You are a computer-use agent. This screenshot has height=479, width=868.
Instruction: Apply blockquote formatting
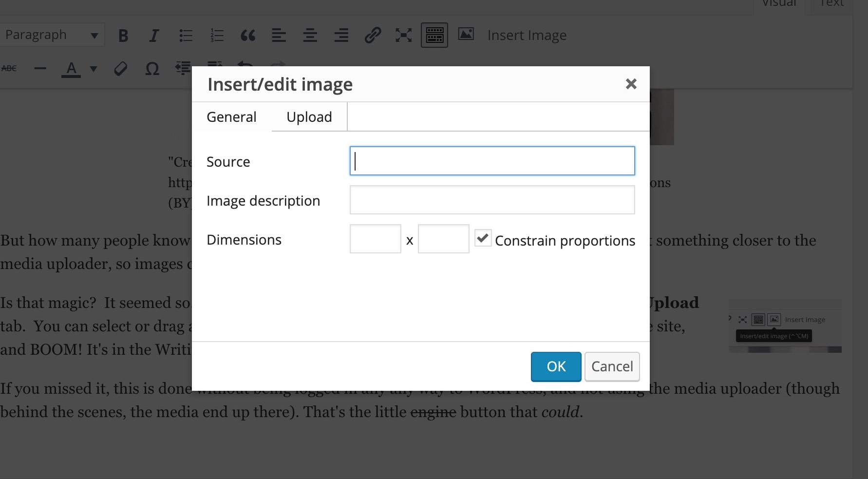click(248, 36)
